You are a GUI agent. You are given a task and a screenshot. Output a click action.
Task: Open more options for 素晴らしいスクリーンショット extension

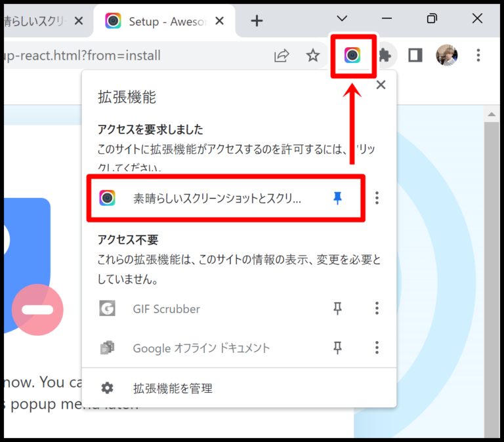tap(377, 198)
